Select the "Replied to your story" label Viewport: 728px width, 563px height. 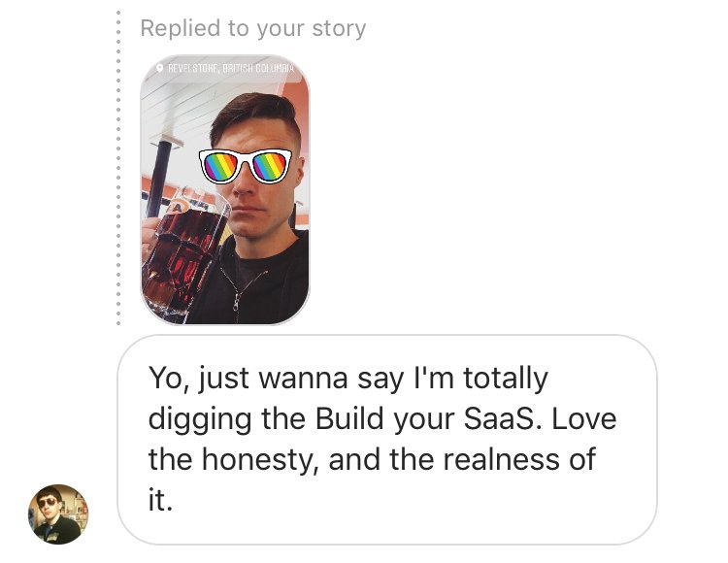pyautogui.click(x=253, y=28)
